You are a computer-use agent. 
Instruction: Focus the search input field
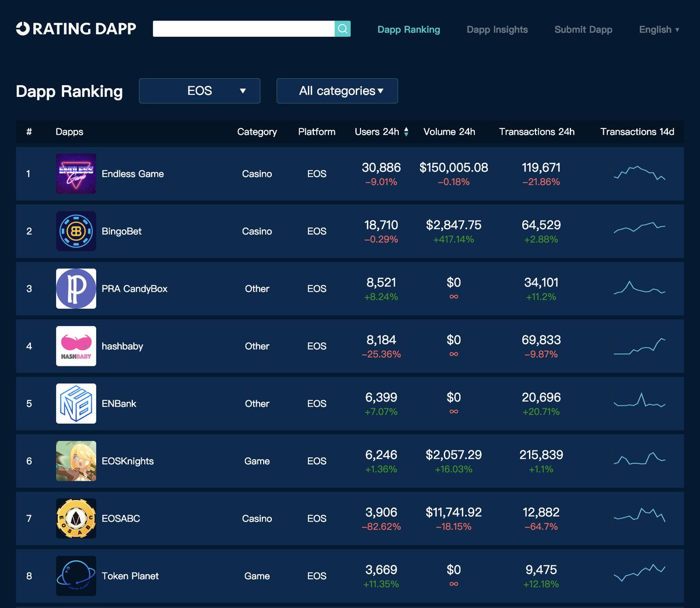pyautogui.click(x=244, y=29)
